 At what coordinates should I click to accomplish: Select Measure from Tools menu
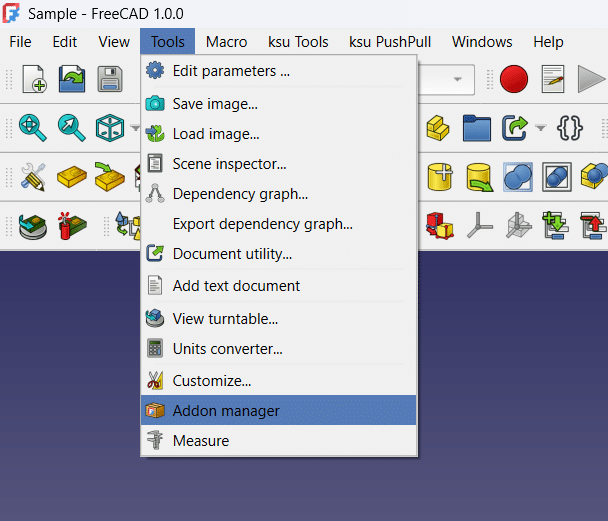[x=279, y=440]
